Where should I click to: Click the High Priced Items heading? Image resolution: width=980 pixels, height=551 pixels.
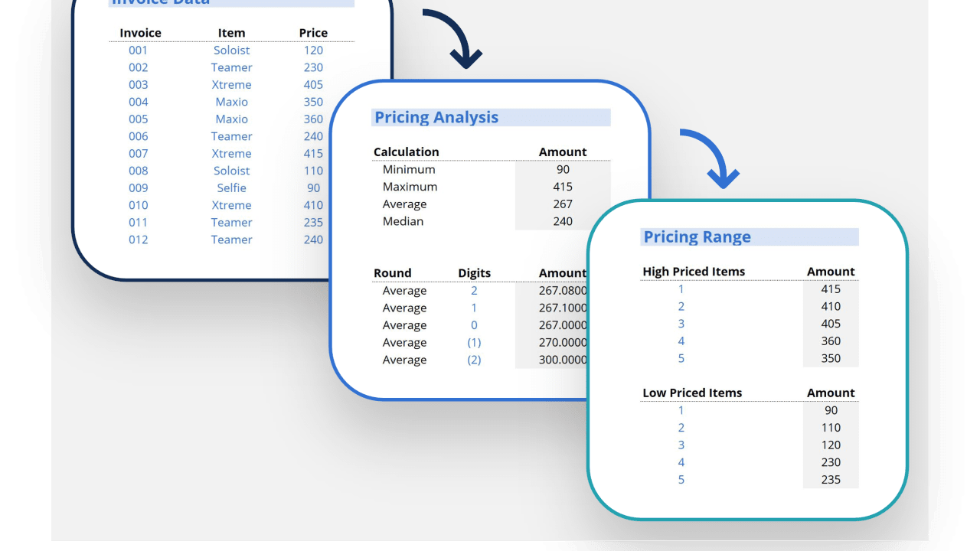694,271
